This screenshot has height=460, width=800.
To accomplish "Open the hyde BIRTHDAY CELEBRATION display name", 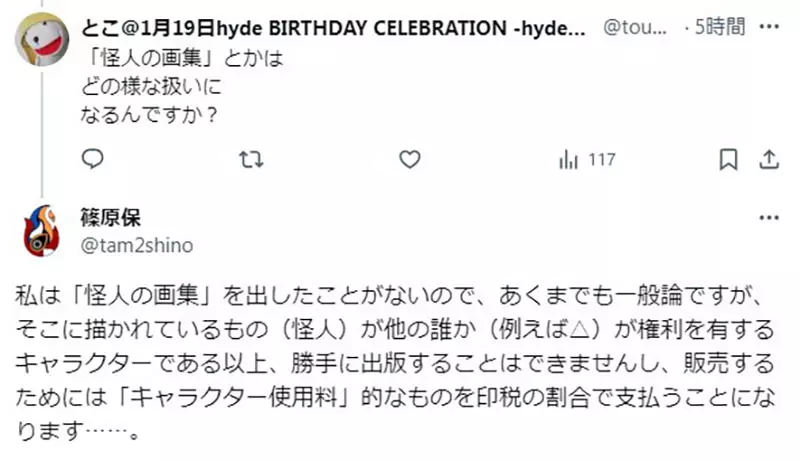I will (x=330, y=29).
